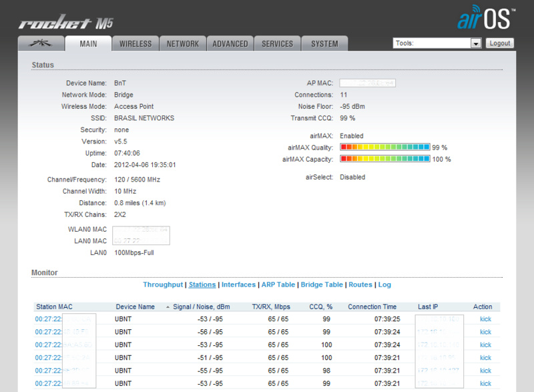Click the Network Mode value 'Bridge'
The image size is (534, 392).
[123, 95]
